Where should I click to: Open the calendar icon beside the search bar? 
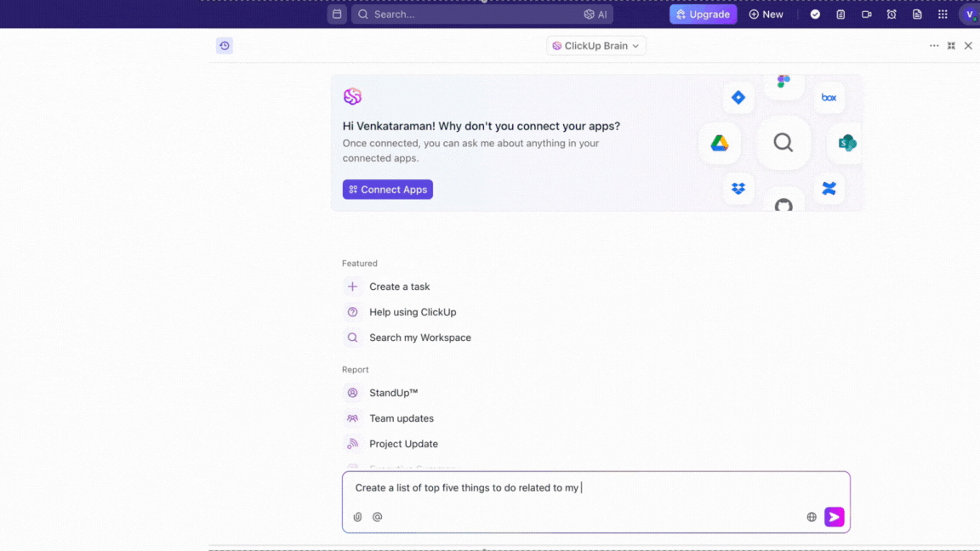(x=337, y=14)
